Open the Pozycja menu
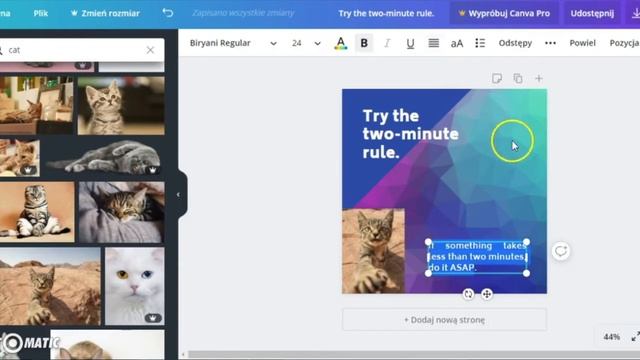 (624, 43)
